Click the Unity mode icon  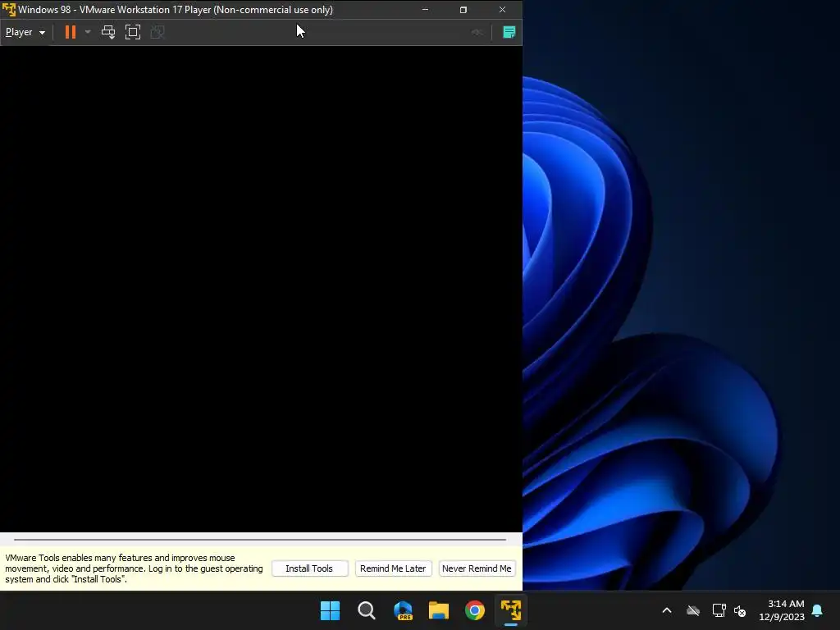click(157, 32)
